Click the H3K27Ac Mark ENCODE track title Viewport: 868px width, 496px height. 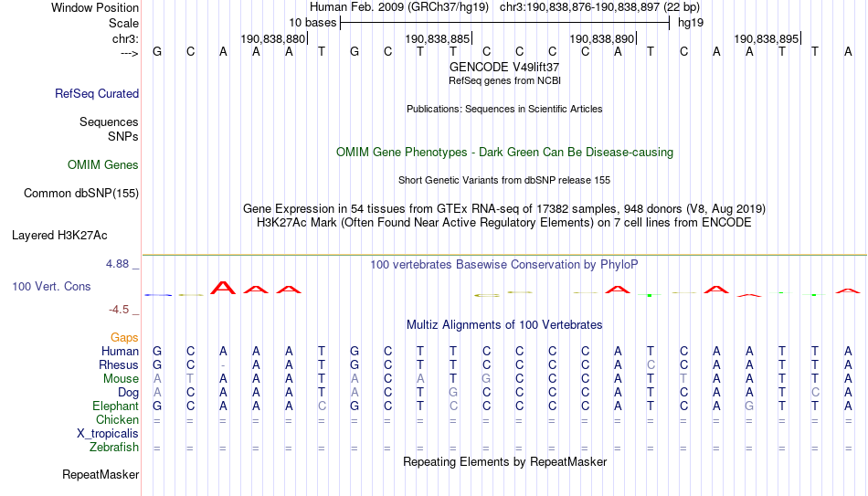[x=504, y=223]
